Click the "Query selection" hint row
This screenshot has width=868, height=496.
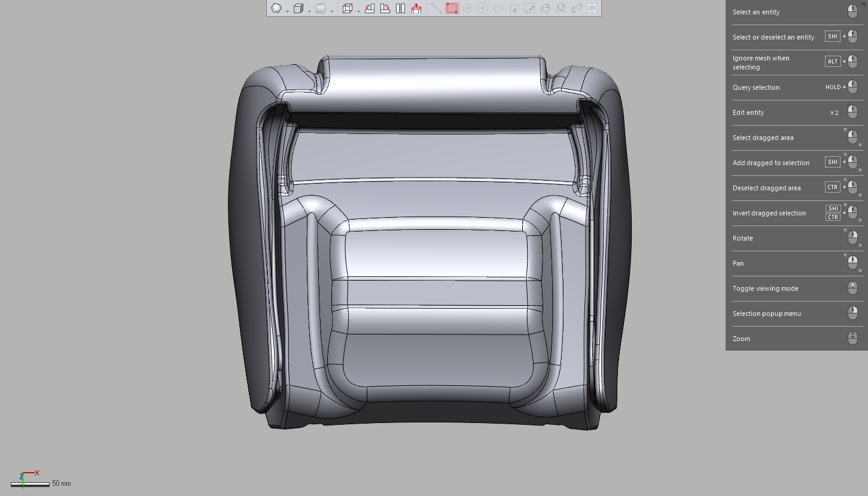coord(797,87)
